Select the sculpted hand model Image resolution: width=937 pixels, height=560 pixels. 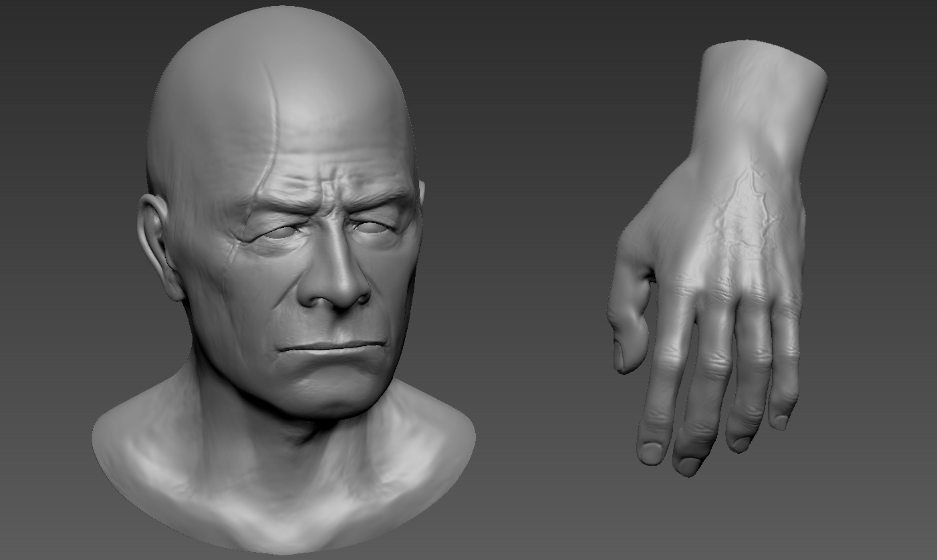click(718, 257)
